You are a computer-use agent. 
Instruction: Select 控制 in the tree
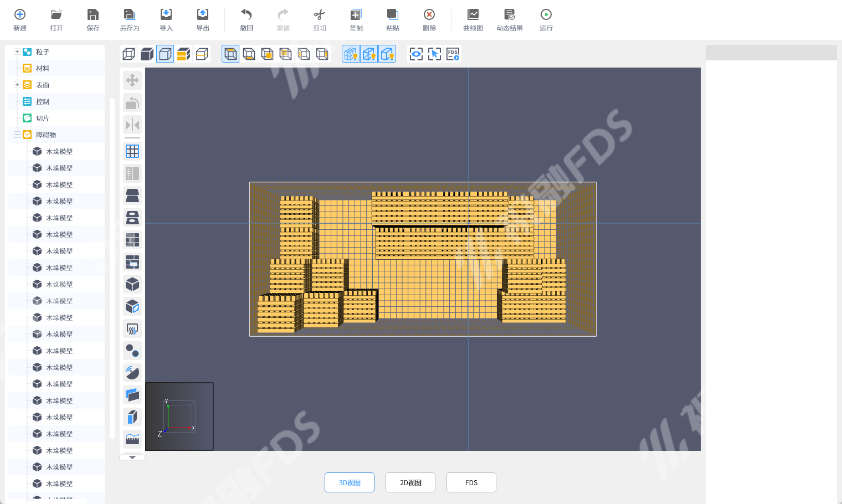(43, 101)
